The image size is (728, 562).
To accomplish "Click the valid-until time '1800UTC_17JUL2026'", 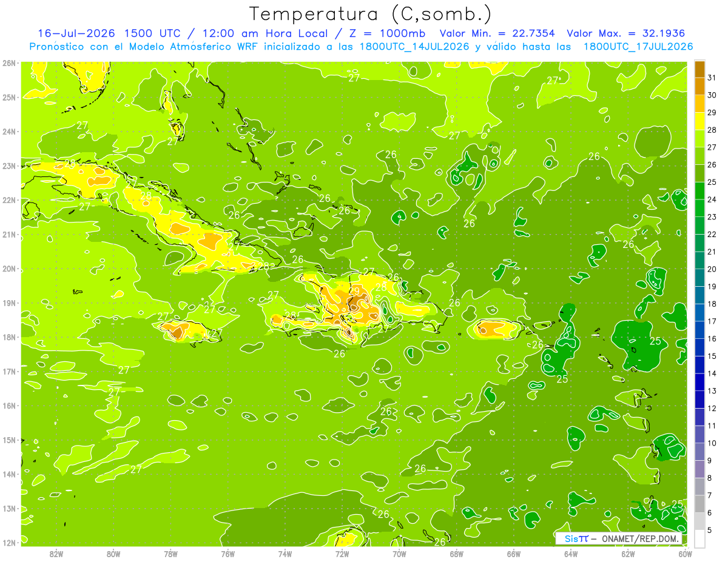I will pos(637,47).
